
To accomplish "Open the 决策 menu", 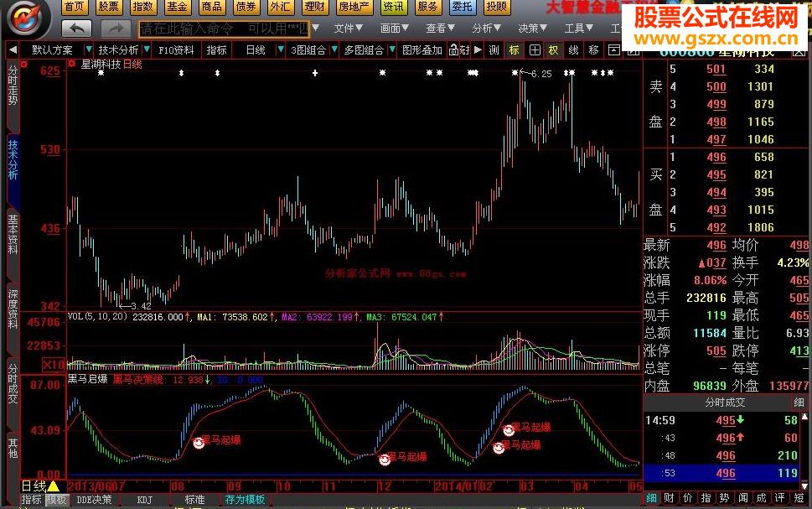I will (x=532, y=28).
